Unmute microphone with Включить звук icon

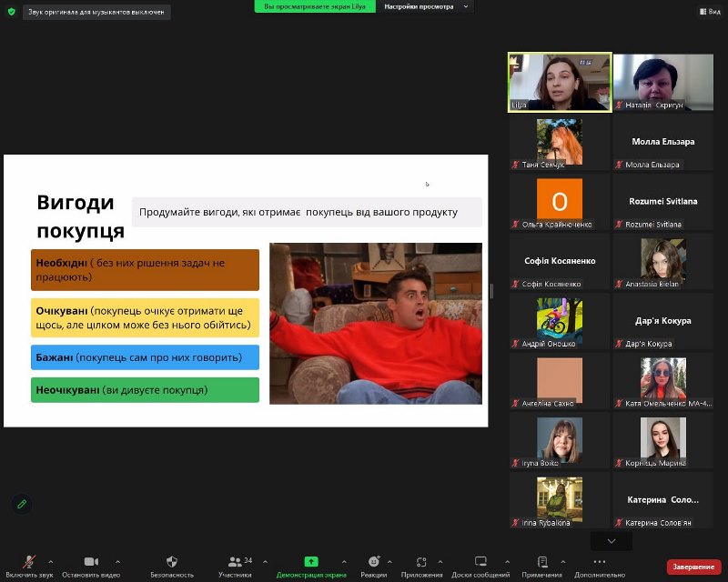29,562
